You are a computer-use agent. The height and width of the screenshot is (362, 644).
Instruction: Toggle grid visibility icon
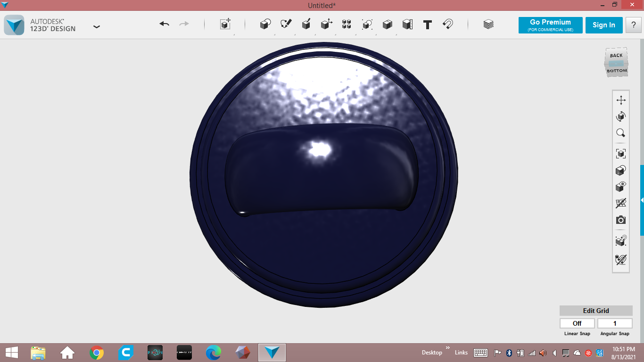(621, 203)
